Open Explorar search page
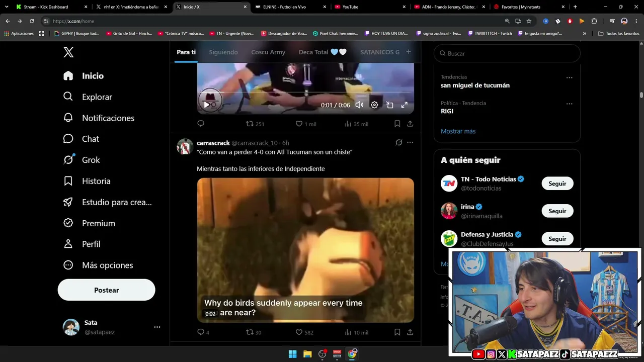This screenshot has width=644, height=362. click(x=88, y=97)
